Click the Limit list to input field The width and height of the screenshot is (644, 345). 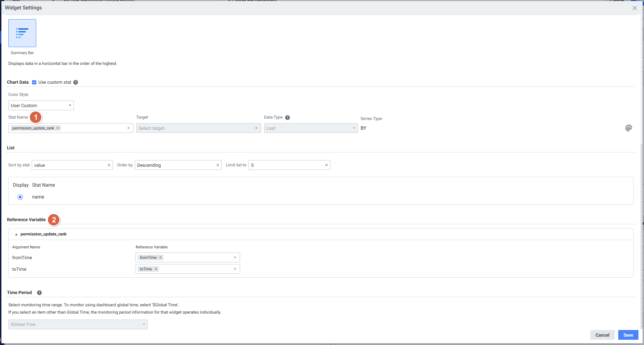pos(286,165)
